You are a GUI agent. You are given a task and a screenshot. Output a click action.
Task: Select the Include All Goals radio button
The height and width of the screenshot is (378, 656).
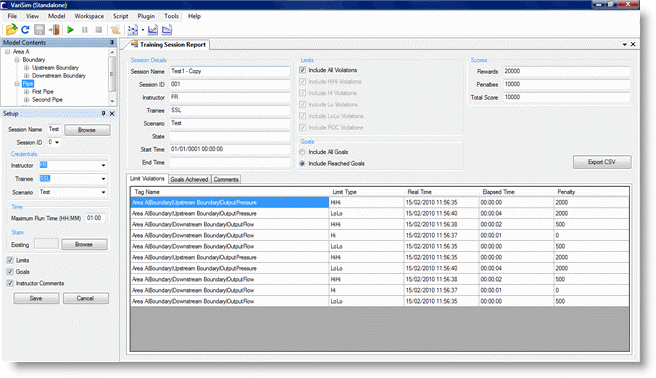(x=302, y=152)
